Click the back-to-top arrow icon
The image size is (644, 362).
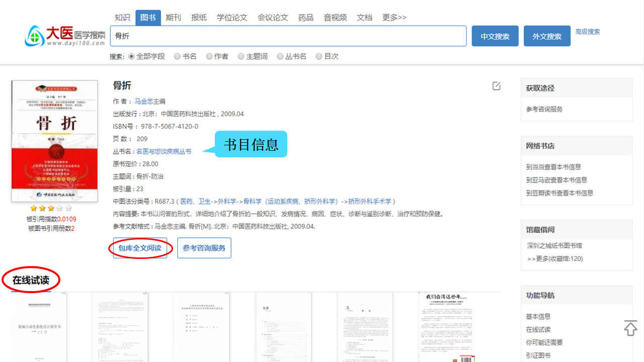pos(630,328)
